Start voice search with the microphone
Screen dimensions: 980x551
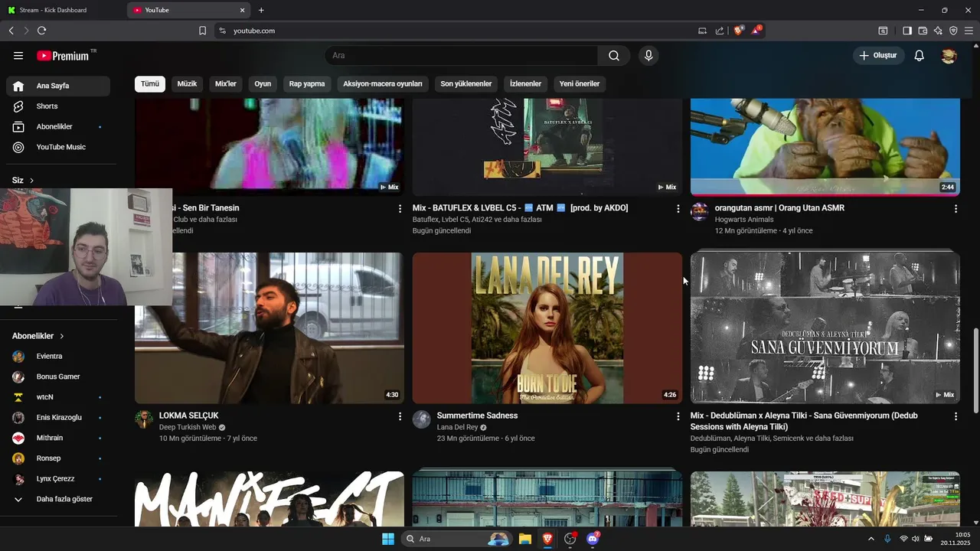(648, 56)
